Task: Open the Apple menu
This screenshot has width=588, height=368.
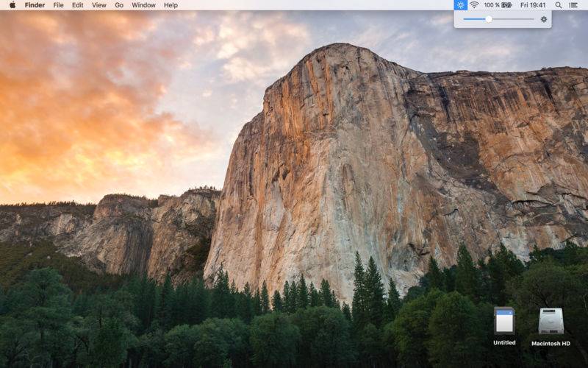Action: click(12, 5)
